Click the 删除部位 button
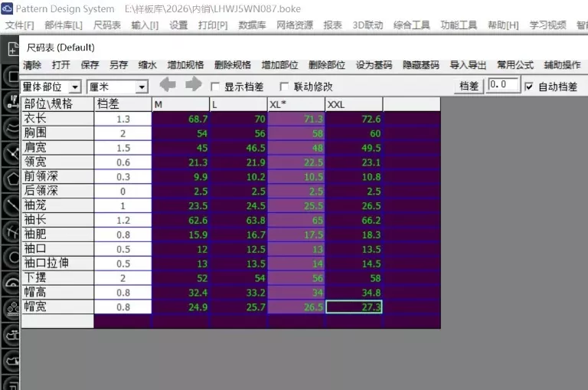The height and width of the screenshot is (390, 588). [327, 65]
